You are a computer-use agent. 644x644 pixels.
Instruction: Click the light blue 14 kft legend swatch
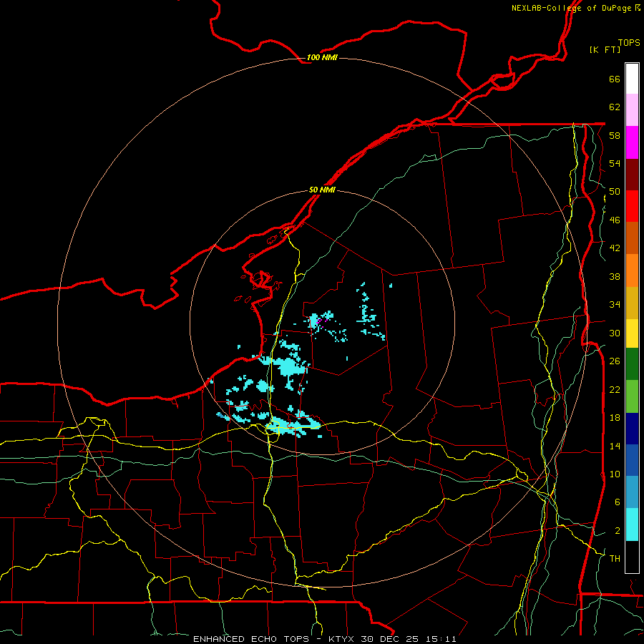[x=632, y=492]
